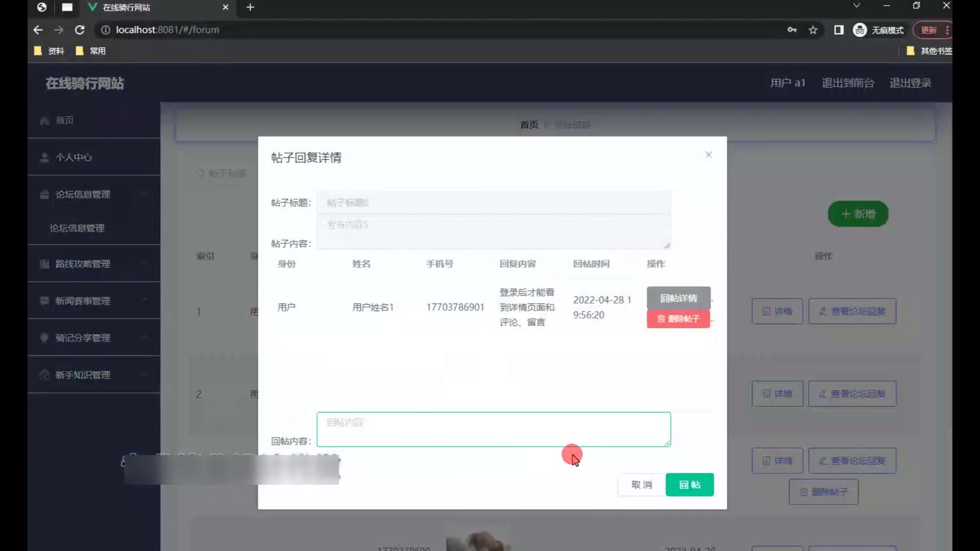Click 退出到前台 in header
Screen dimensions: 980x551
(847, 83)
